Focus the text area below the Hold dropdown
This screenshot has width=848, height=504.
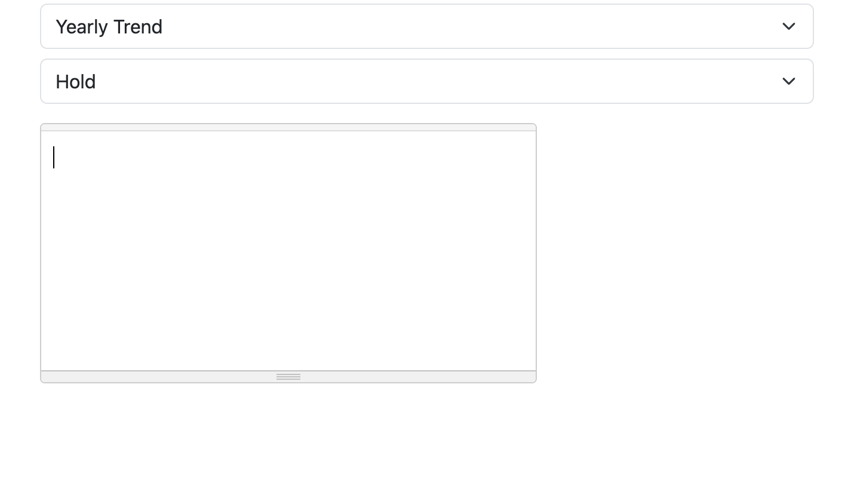pos(288,251)
